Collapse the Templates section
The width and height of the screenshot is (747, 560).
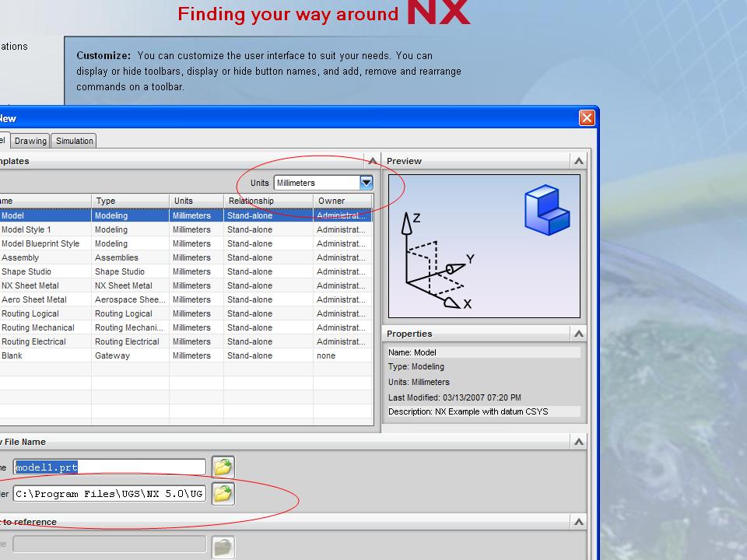pos(373,161)
